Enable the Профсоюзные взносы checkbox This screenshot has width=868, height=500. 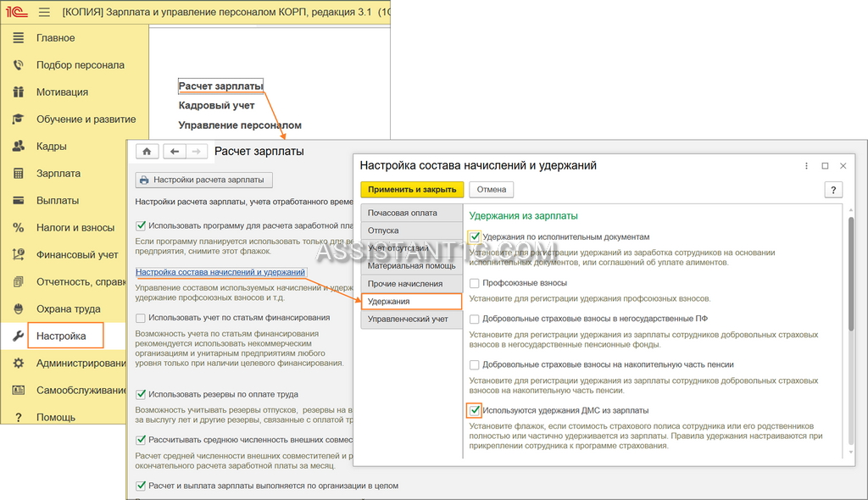point(475,283)
